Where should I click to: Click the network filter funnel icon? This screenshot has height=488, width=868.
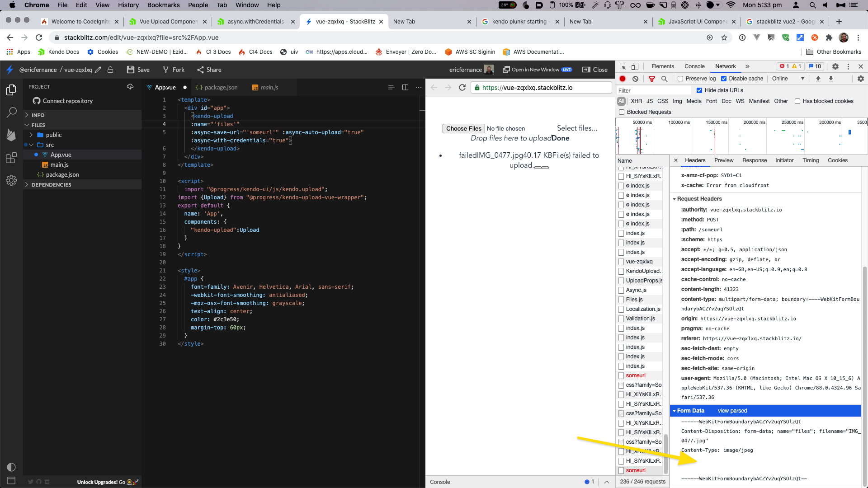pos(652,79)
